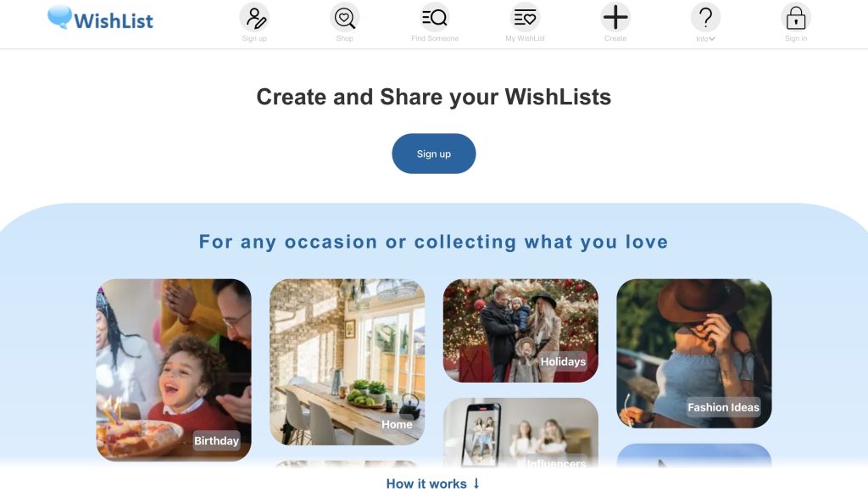This screenshot has height=498, width=868.
Task: Select the Find Someone search icon
Action: tap(435, 18)
